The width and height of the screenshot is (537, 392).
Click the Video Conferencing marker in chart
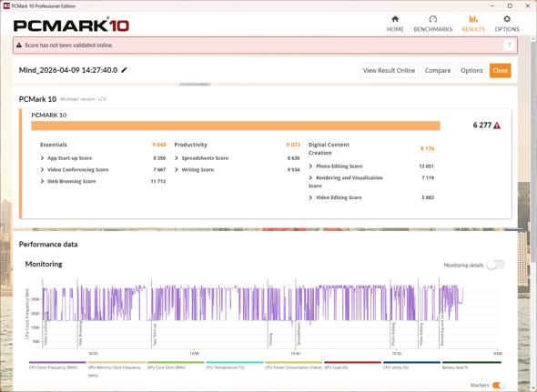tap(46, 328)
